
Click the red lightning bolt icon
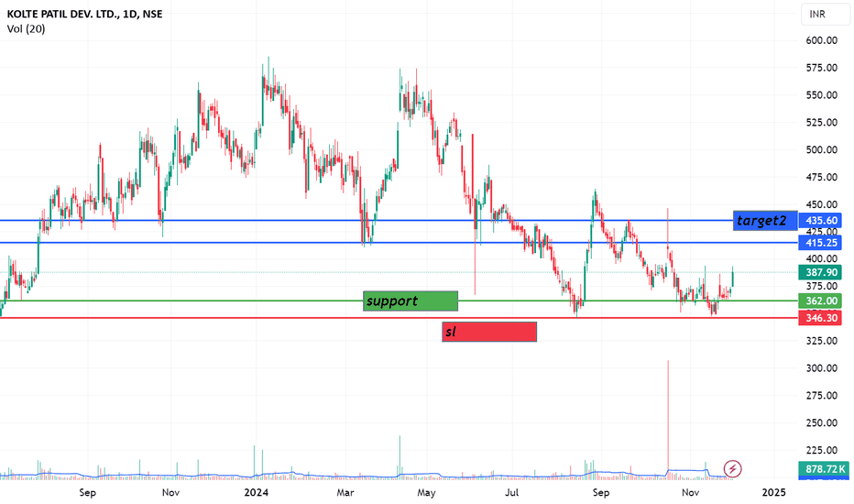point(732,468)
